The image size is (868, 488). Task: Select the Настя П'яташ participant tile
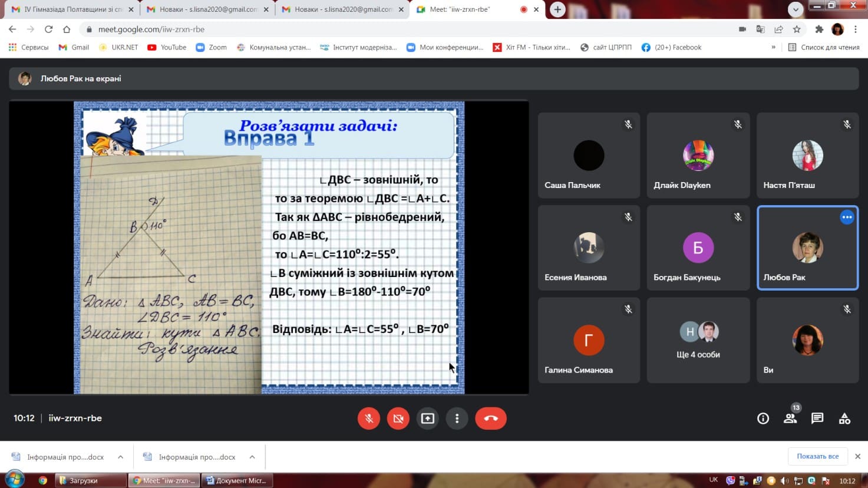[x=807, y=155]
